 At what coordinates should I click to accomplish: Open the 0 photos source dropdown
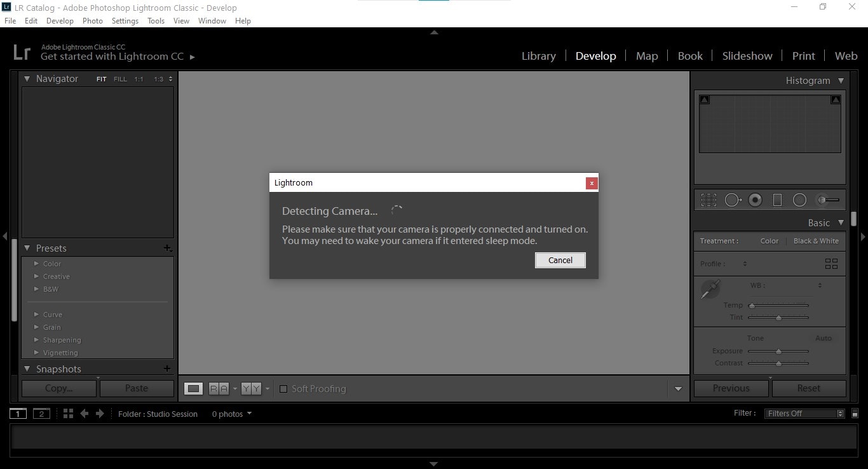click(231, 414)
